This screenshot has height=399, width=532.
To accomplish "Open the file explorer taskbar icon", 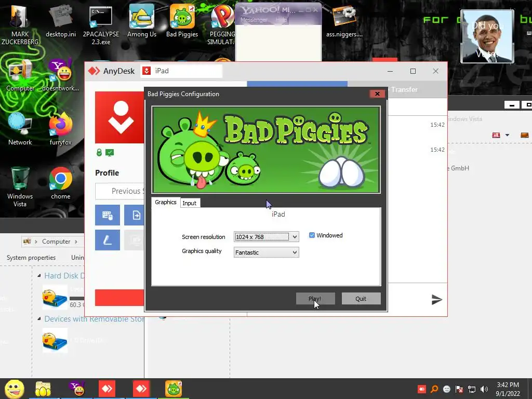I will point(43,389).
